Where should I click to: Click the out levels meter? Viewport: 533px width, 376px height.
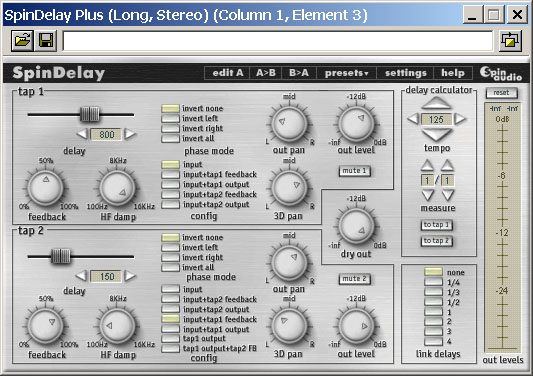(x=502, y=228)
